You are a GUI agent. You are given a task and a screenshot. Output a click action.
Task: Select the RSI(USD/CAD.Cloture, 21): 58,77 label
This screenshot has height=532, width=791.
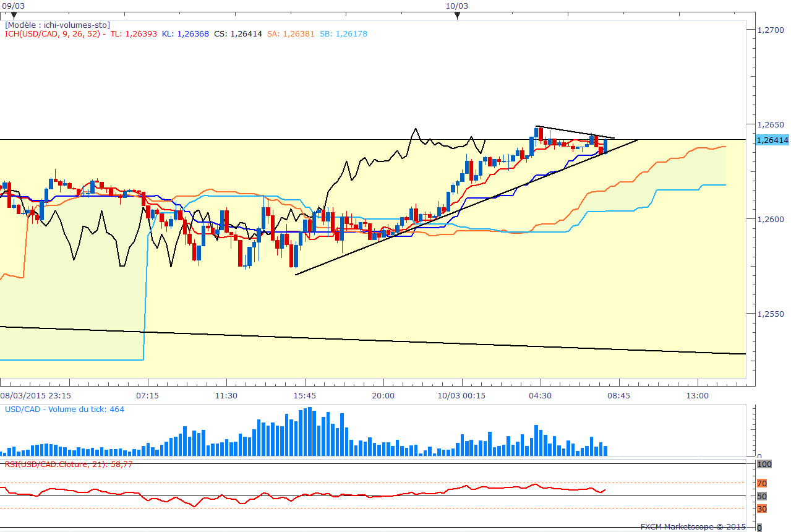pyautogui.click(x=69, y=463)
